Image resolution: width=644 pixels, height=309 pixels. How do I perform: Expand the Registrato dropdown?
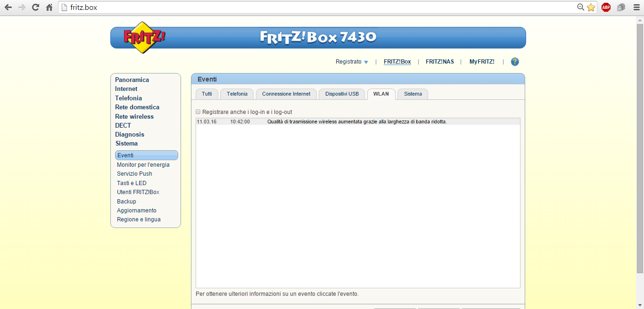tap(352, 62)
